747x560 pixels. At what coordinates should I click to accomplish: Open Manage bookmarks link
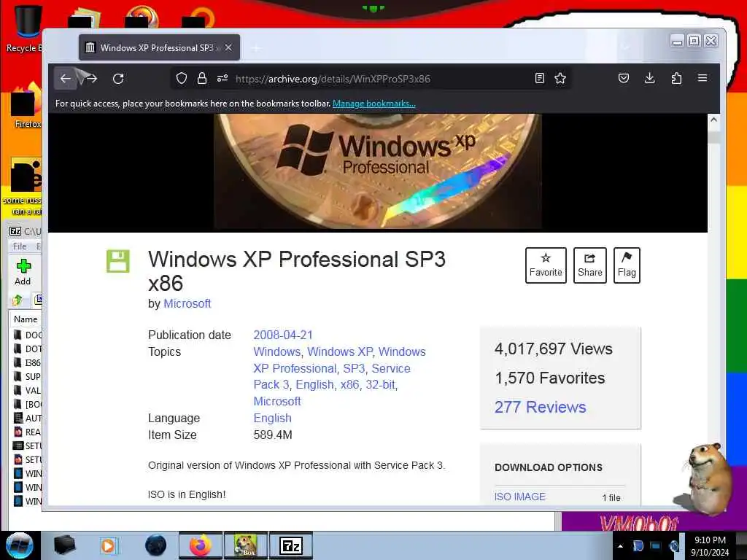coord(374,104)
